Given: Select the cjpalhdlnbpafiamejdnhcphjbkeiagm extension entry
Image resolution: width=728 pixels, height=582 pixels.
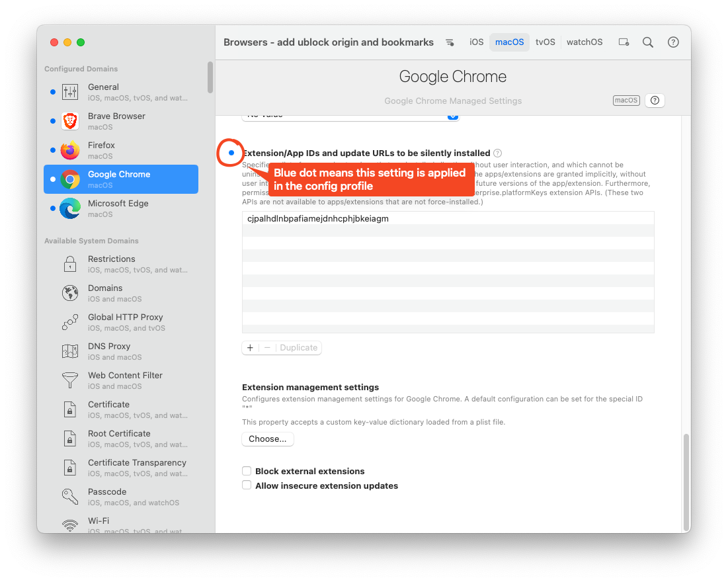Looking at the screenshot, I should (317, 219).
